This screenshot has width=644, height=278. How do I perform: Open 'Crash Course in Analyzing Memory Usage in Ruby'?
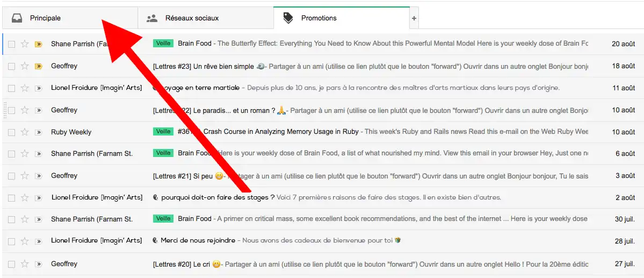281,132
